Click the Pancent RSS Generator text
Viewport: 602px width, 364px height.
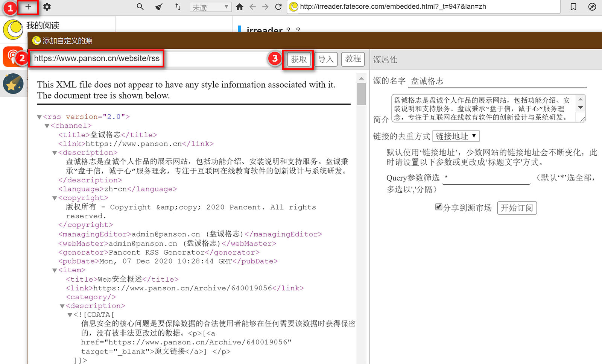coord(157,252)
